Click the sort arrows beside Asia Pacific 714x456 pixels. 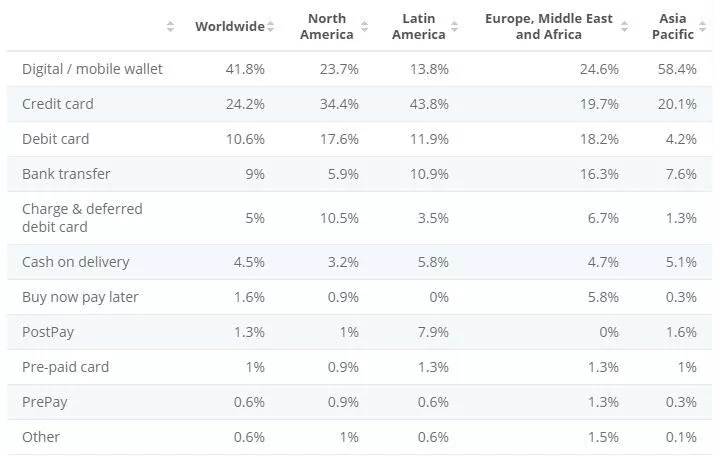point(702,27)
